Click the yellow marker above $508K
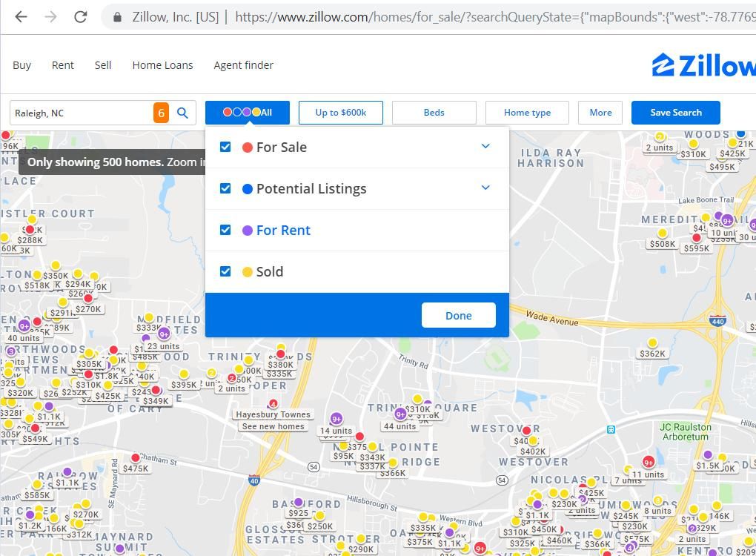 (663, 234)
